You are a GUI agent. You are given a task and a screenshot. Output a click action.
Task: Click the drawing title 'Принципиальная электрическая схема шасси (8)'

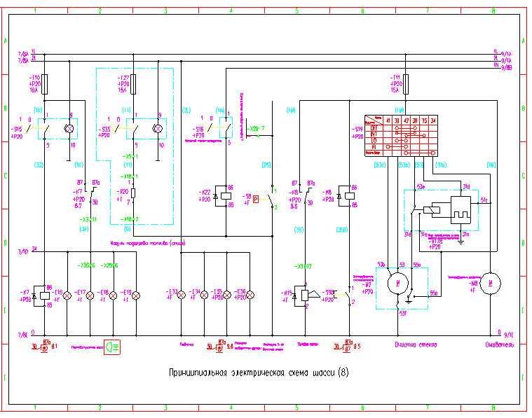259,372
